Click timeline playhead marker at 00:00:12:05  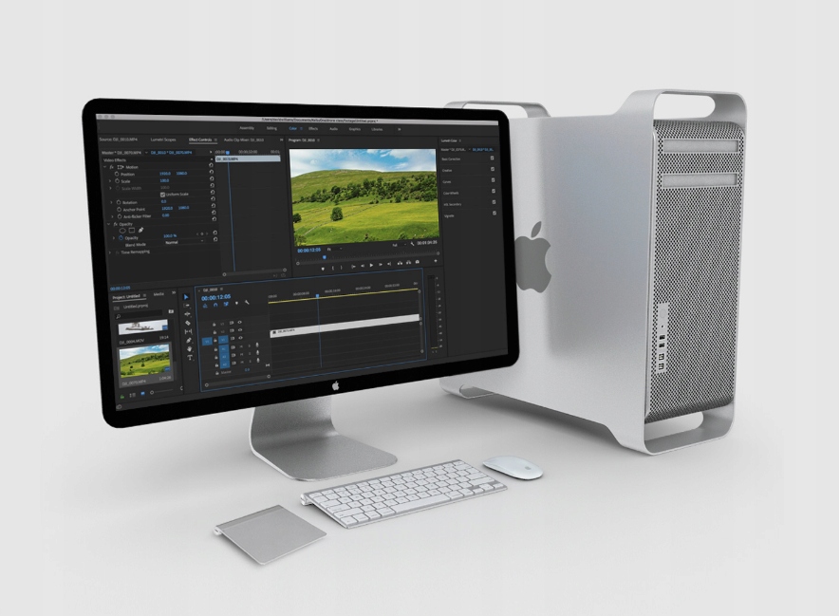coord(318,296)
